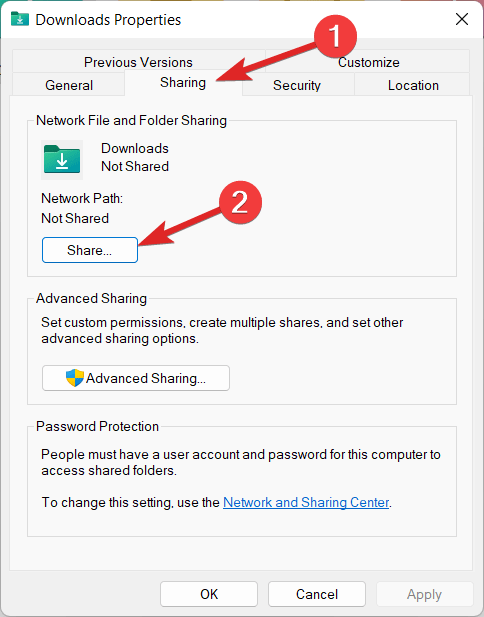The image size is (484, 617).
Task: Confirm with the OK button
Action: [209, 594]
